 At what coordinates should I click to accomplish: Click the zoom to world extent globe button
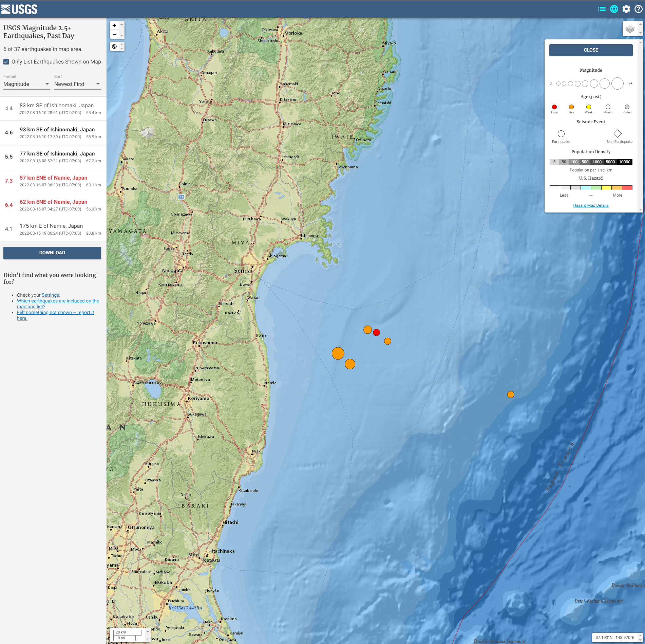[115, 47]
